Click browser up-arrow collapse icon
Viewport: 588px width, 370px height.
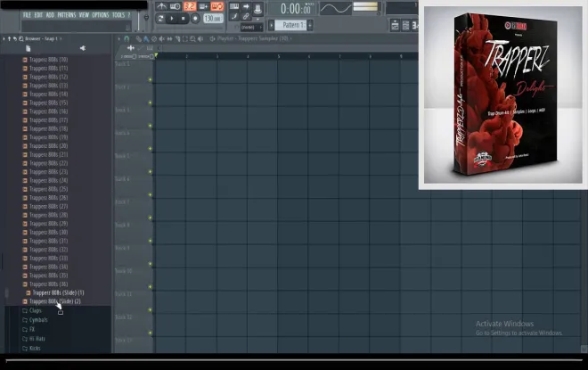pos(10,38)
